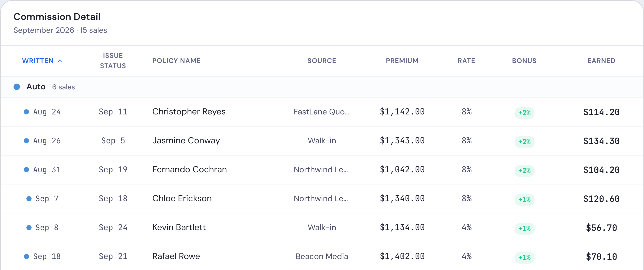Select the FastLane Quo... source cell

pyautogui.click(x=322, y=112)
